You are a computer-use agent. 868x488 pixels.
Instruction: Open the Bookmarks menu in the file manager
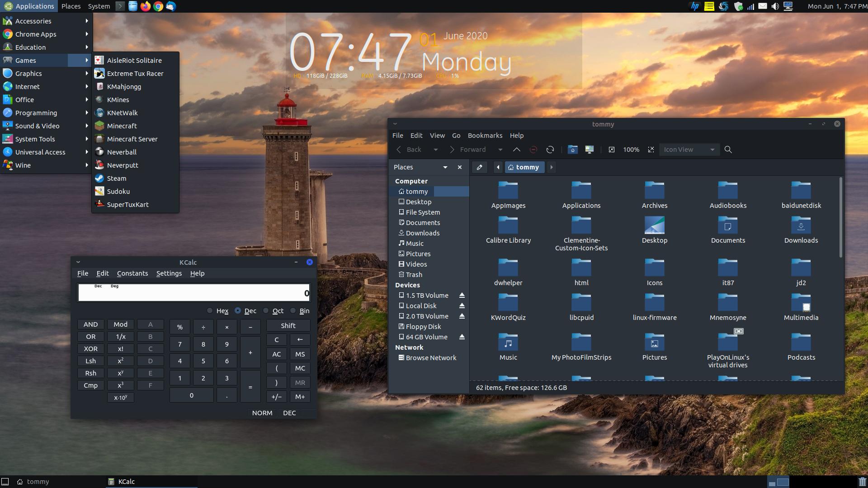click(485, 135)
